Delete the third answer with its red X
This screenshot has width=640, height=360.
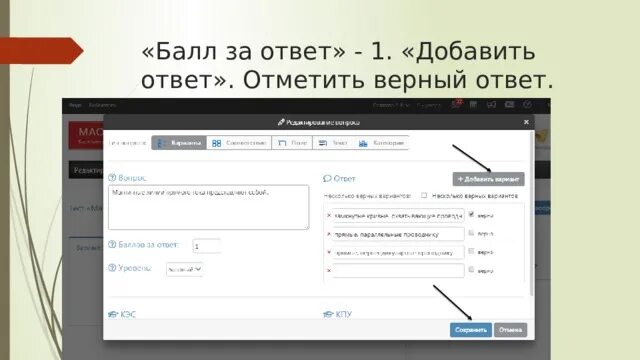[x=329, y=252]
